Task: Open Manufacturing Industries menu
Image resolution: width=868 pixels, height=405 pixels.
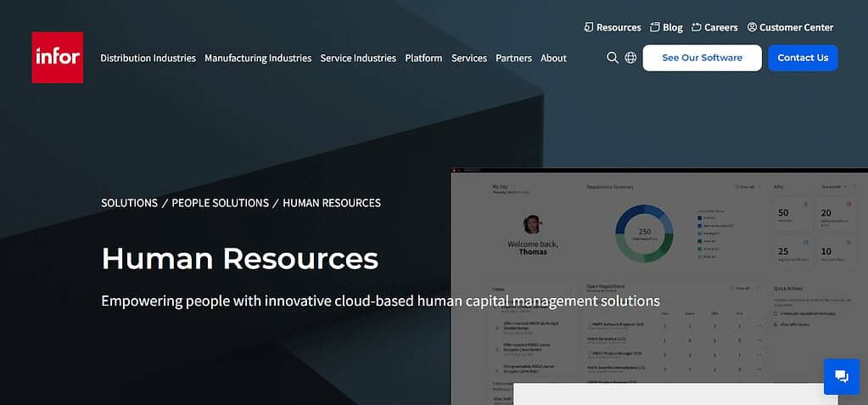Action: pyautogui.click(x=258, y=59)
